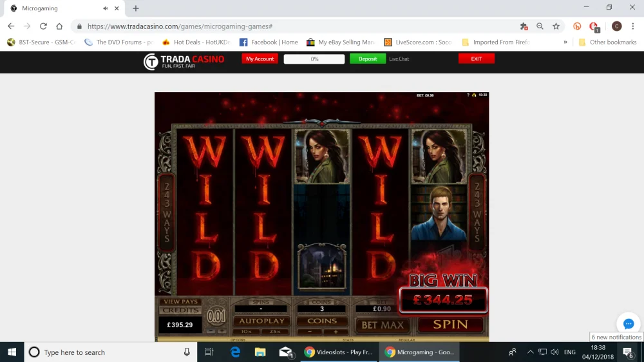Toggle the CREDITS display button

point(180,310)
